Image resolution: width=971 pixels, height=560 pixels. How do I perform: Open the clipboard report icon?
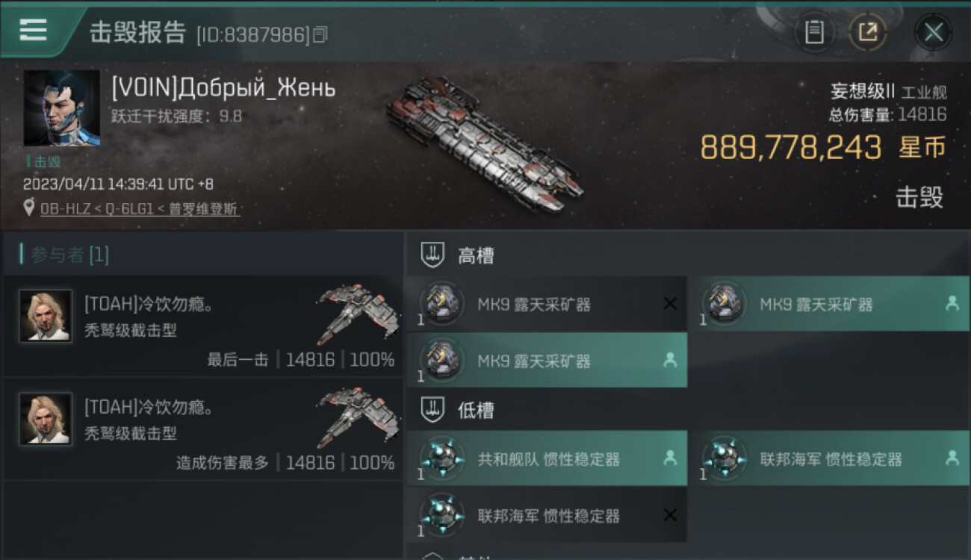click(814, 32)
